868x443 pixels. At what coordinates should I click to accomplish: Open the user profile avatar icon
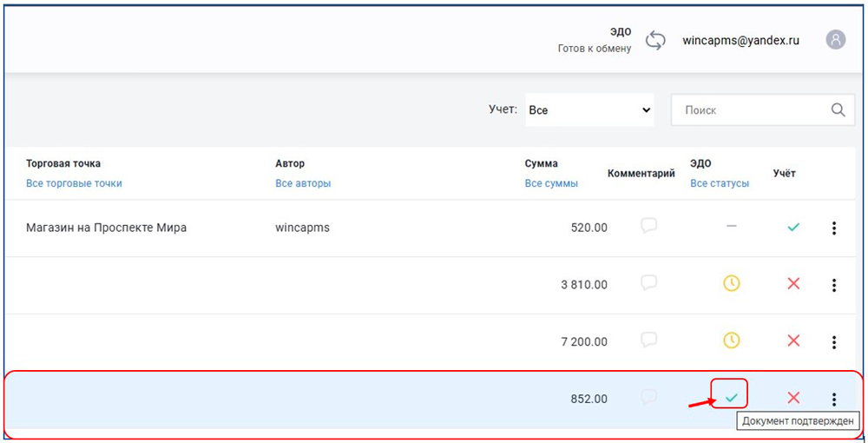835,40
